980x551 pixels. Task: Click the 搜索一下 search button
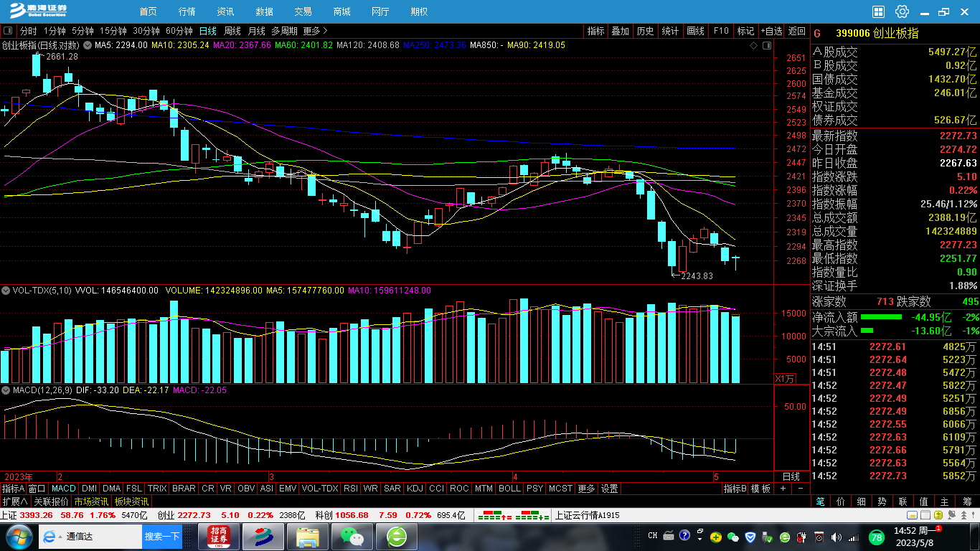pos(162,537)
